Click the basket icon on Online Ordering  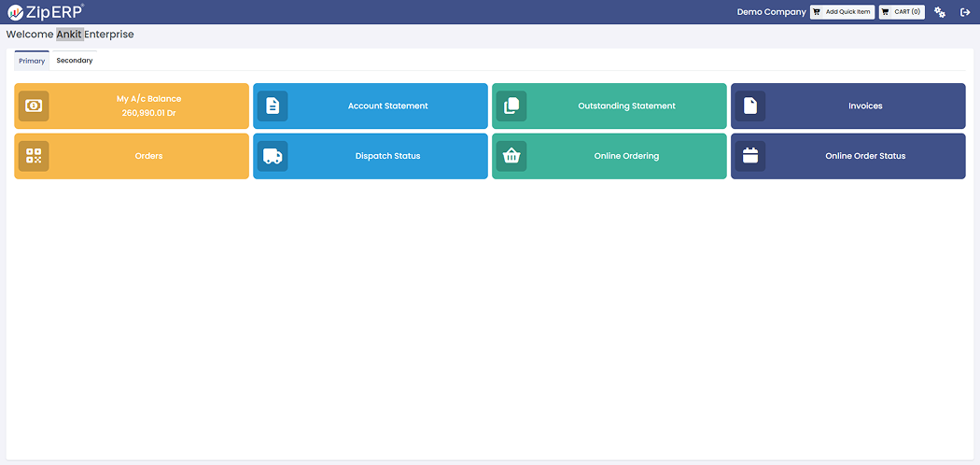pyautogui.click(x=511, y=156)
